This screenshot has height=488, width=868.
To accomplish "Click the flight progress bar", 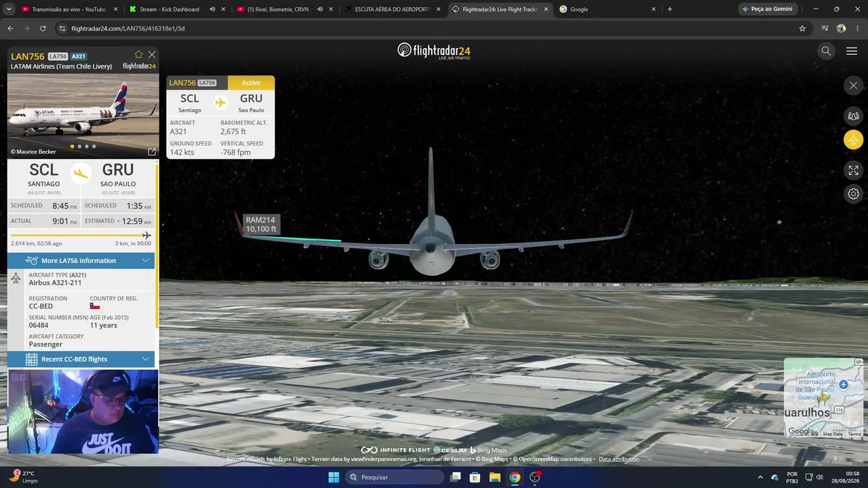I will (81, 235).
